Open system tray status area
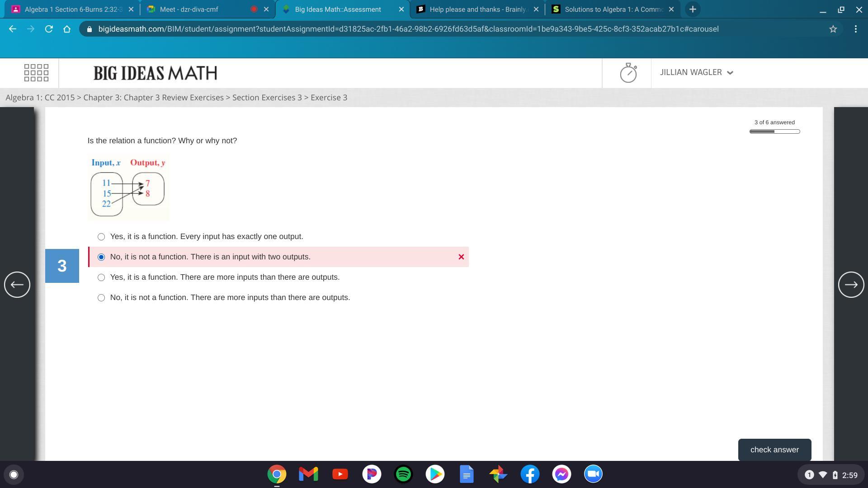Screen dimensions: 868x488 click(830, 475)
